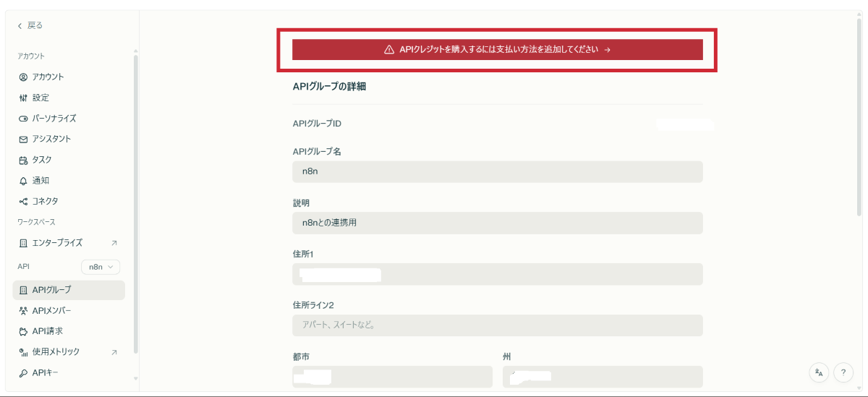Select パーソナライズ in the sidebar
Viewport: 868px width, 397px height.
[54, 119]
